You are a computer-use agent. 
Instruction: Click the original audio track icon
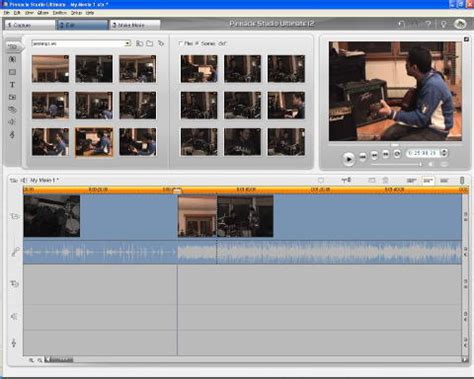tap(15, 252)
